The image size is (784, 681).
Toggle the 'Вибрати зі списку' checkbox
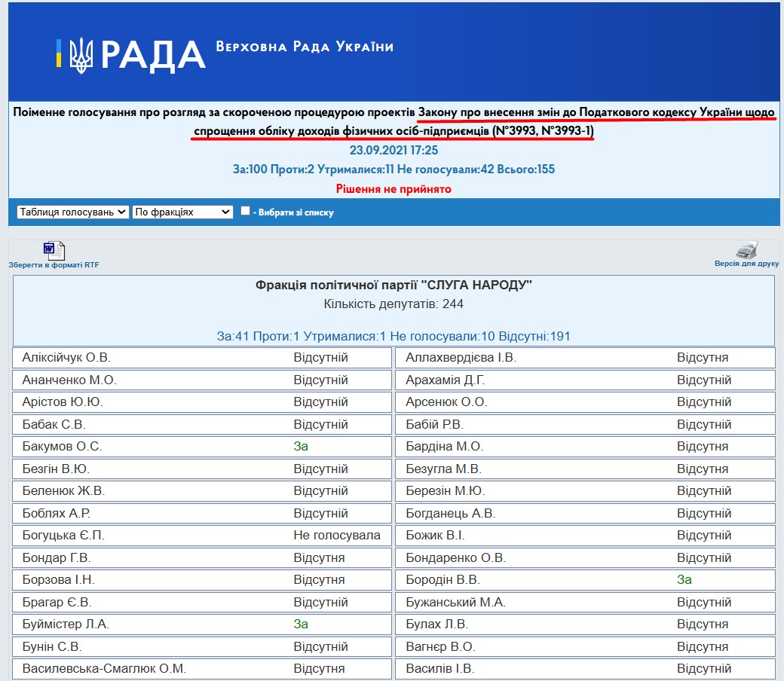[x=245, y=211]
